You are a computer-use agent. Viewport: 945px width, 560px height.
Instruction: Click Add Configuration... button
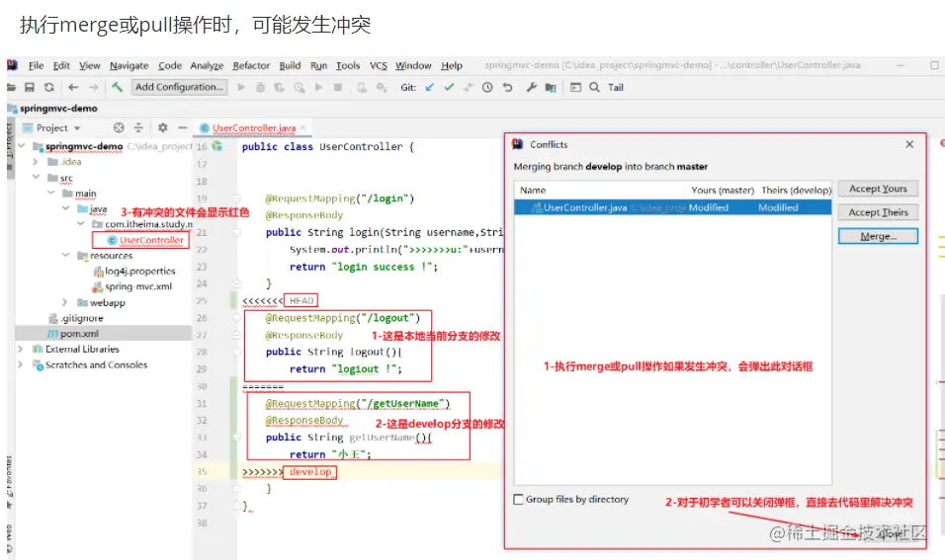point(179,87)
